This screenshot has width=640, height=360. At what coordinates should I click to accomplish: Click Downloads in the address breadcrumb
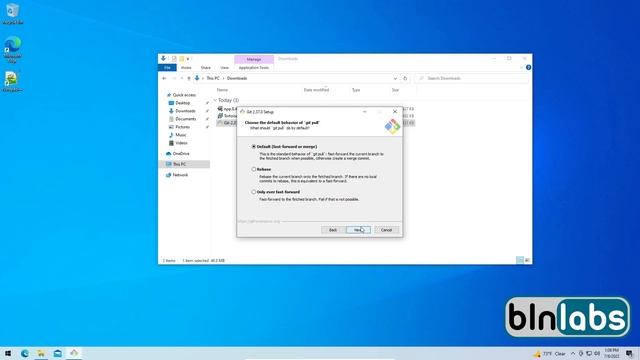237,78
